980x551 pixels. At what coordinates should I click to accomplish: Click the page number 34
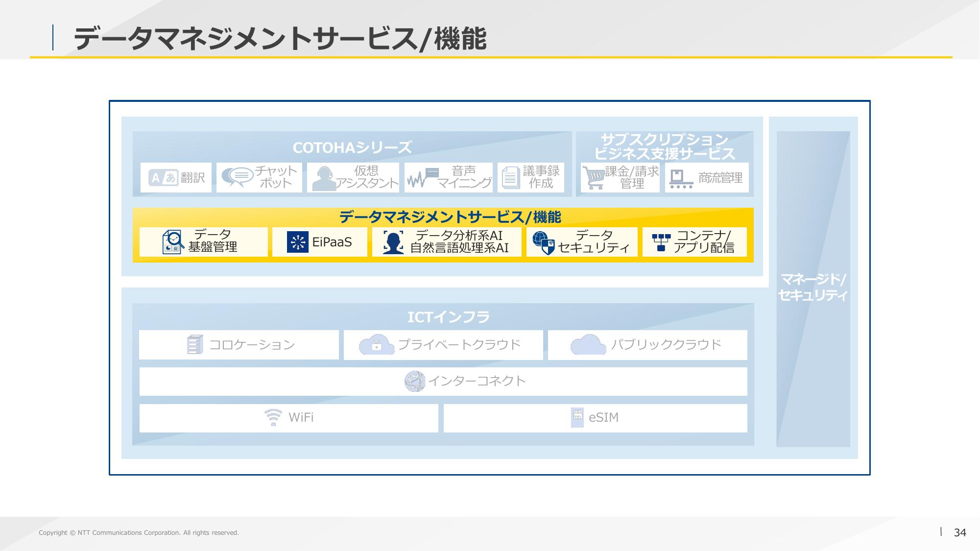pos(960,533)
